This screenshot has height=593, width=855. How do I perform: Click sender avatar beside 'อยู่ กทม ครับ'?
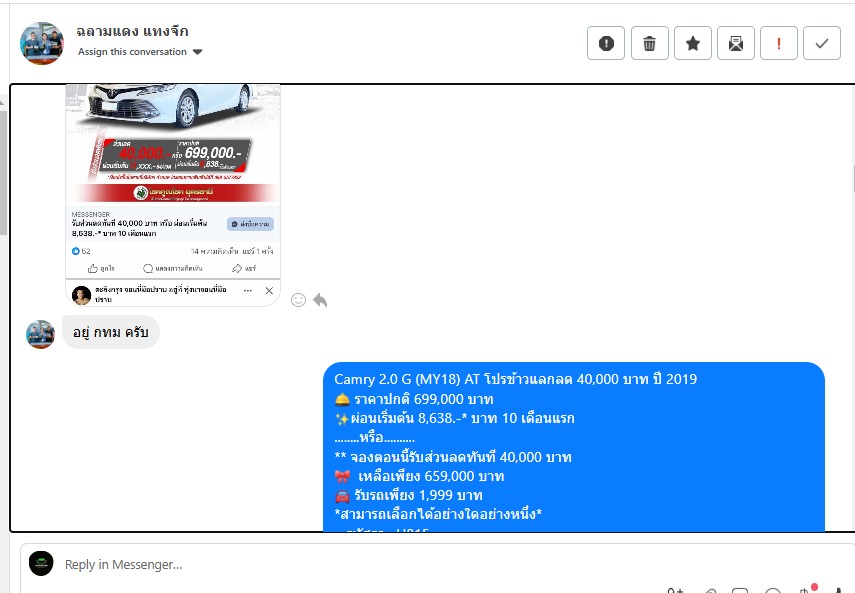point(40,334)
